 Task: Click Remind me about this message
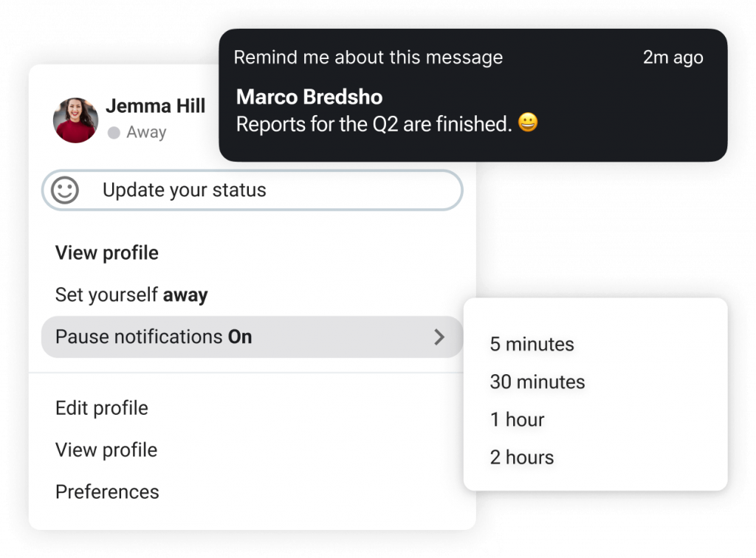click(x=368, y=58)
